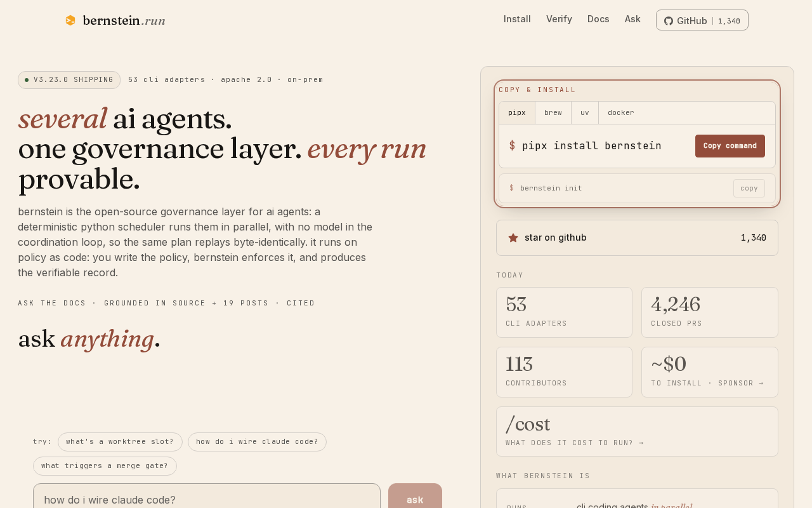Pick suggestion "what's a worktree slot?"
The width and height of the screenshot is (812, 508).
(120, 442)
